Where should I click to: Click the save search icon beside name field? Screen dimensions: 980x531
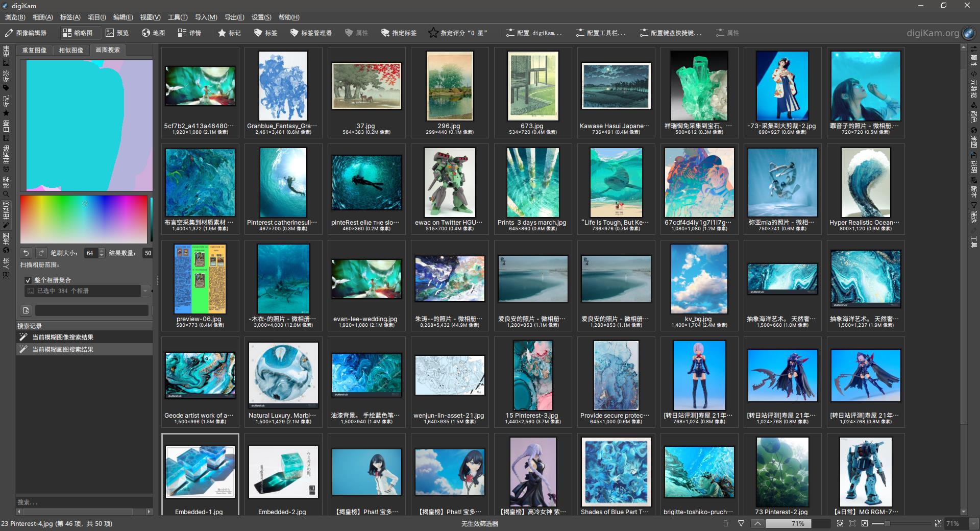26,310
